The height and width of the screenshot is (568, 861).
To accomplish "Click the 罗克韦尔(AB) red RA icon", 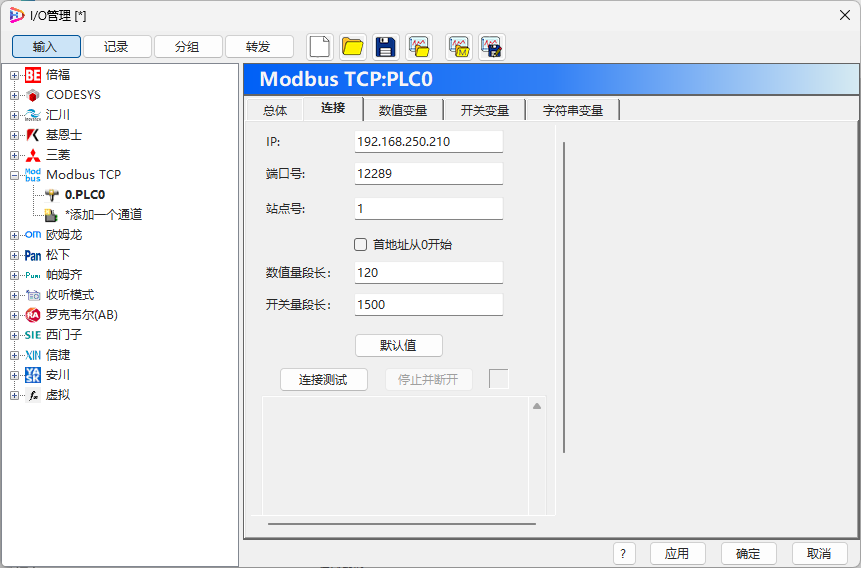I will click(33, 315).
